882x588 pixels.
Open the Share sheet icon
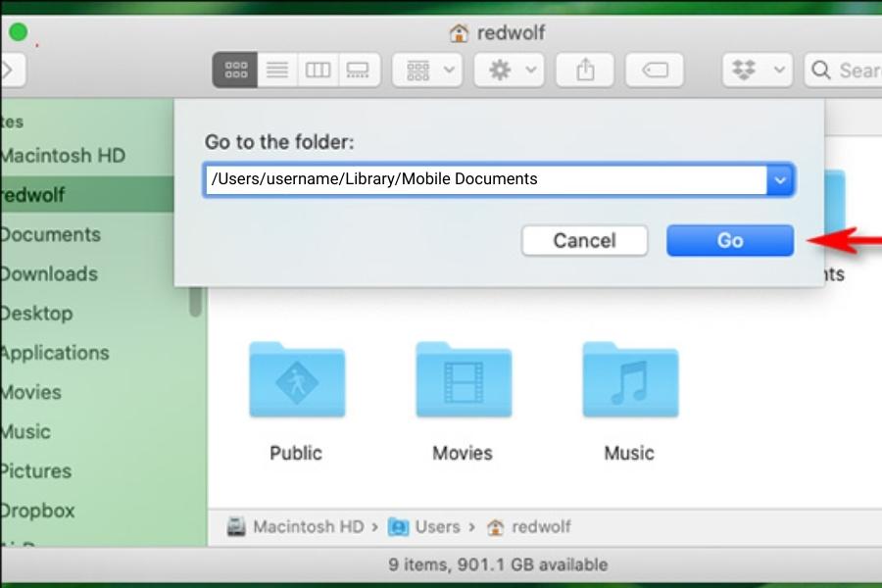585,69
